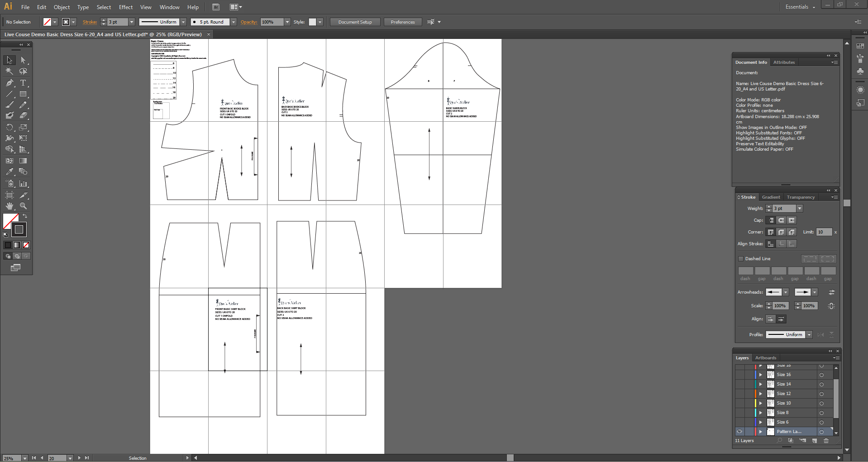The width and height of the screenshot is (868, 462).
Task: Open the variable width profile dropdown
Action: [183, 22]
